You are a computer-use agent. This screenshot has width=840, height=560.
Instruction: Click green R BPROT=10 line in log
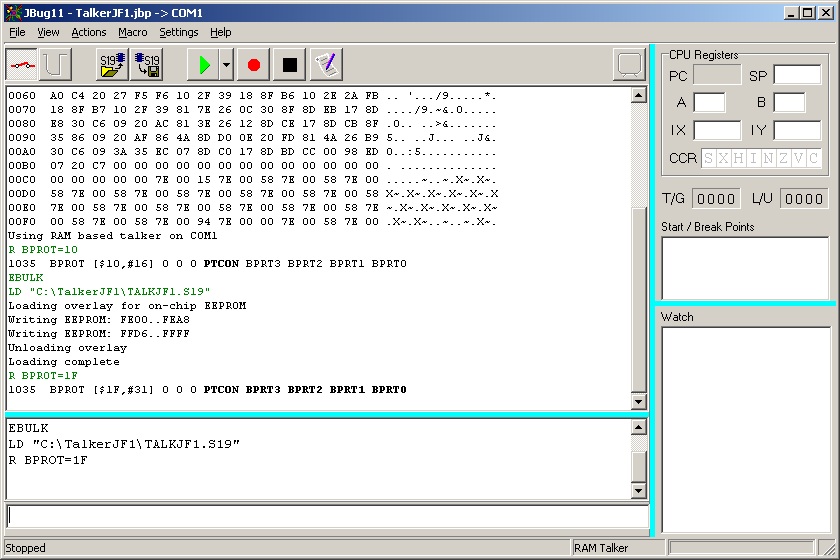click(43, 250)
